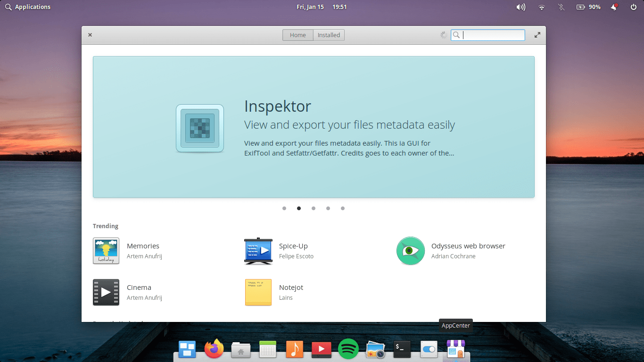The image size is (644, 362).
Task: Click 'View and export your files metadata easily' subtitle
Action: [349, 125]
